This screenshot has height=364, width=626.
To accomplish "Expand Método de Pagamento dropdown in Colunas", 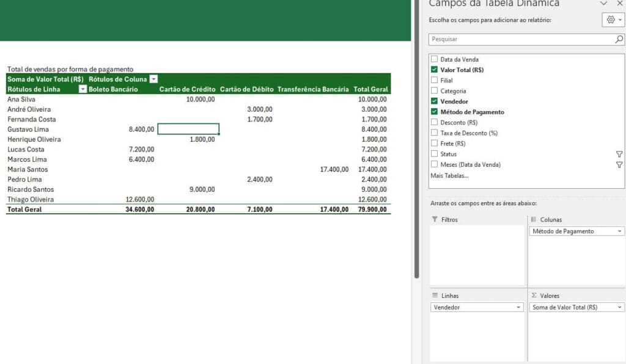I will pyautogui.click(x=620, y=231).
